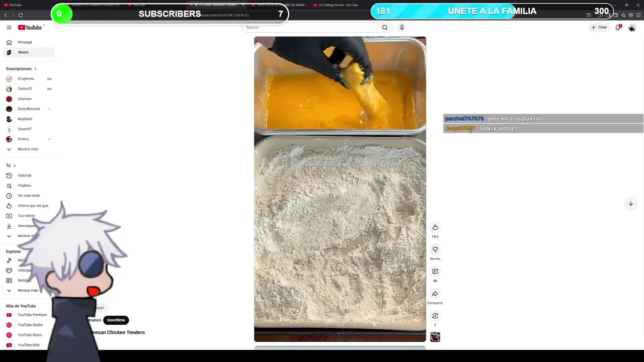This screenshot has width=644, height=362.
Task: Open YouTube Kids link
Action: coord(29,345)
